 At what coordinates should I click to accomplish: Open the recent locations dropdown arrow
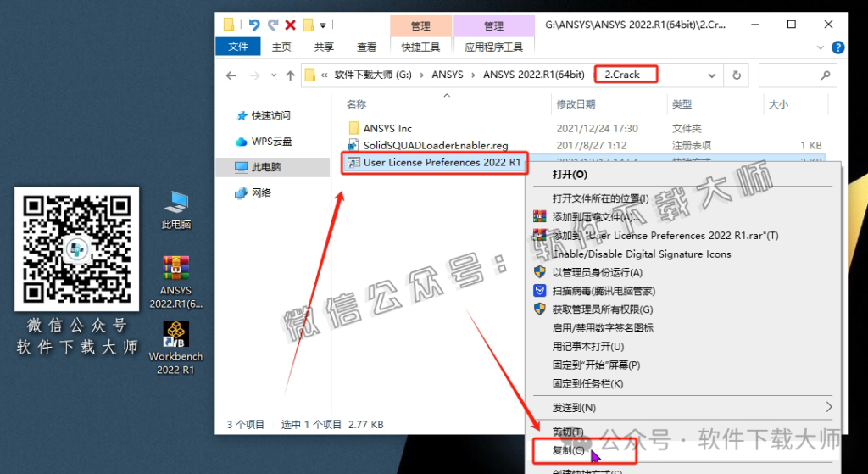[x=274, y=75]
